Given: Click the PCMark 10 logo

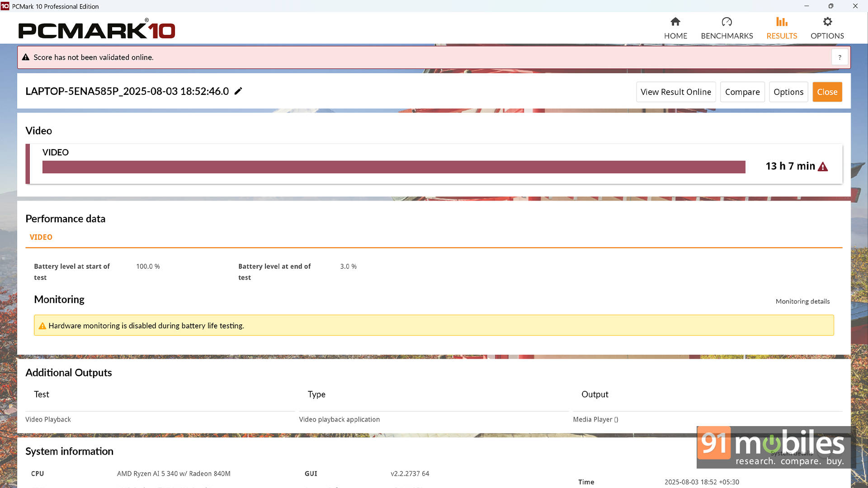Looking at the screenshot, I should click(x=96, y=30).
